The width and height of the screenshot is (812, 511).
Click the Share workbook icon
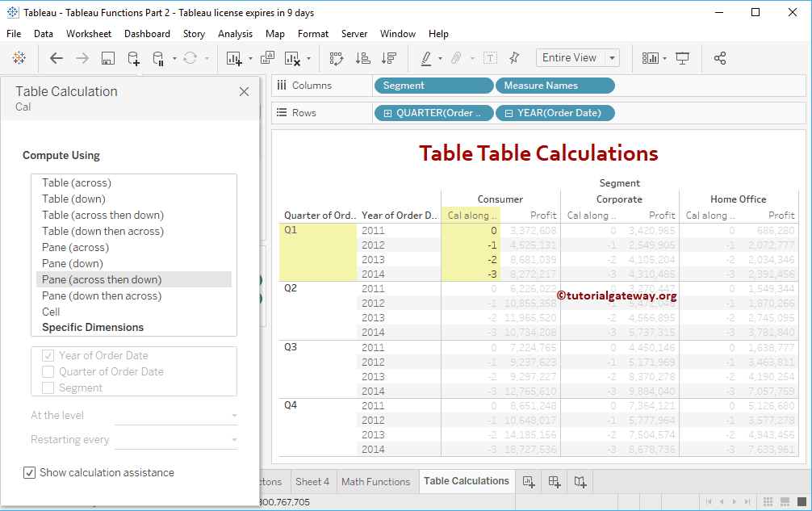coord(720,58)
